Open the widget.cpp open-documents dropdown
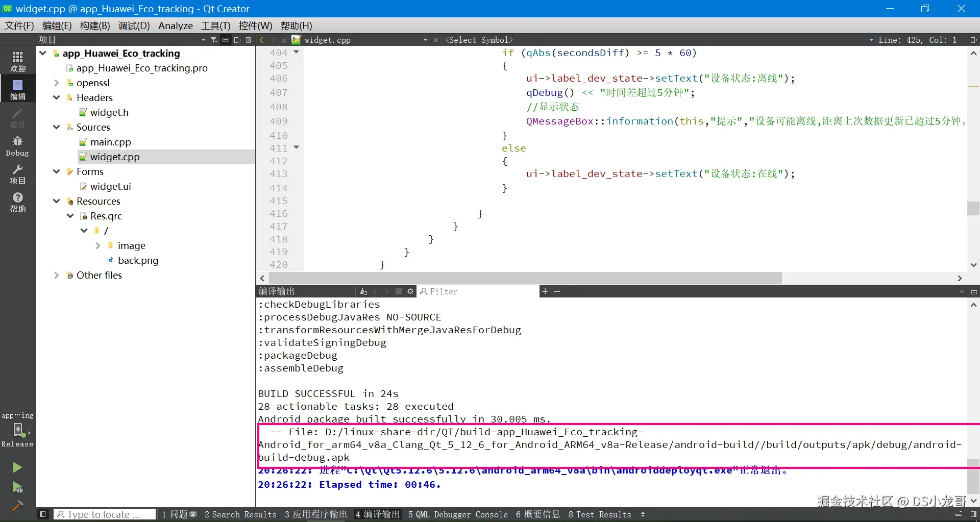The width and height of the screenshot is (980, 522). (x=425, y=40)
